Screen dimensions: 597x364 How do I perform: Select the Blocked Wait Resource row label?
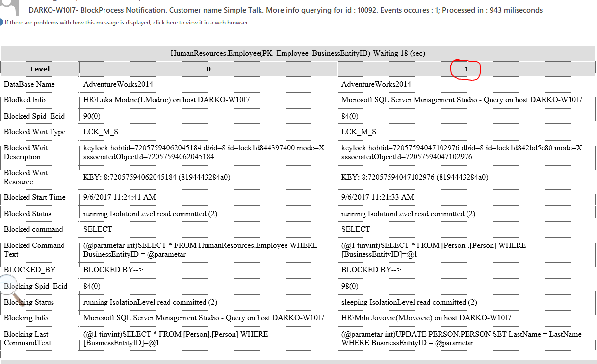pyautogui.click(x=26, y=177)
